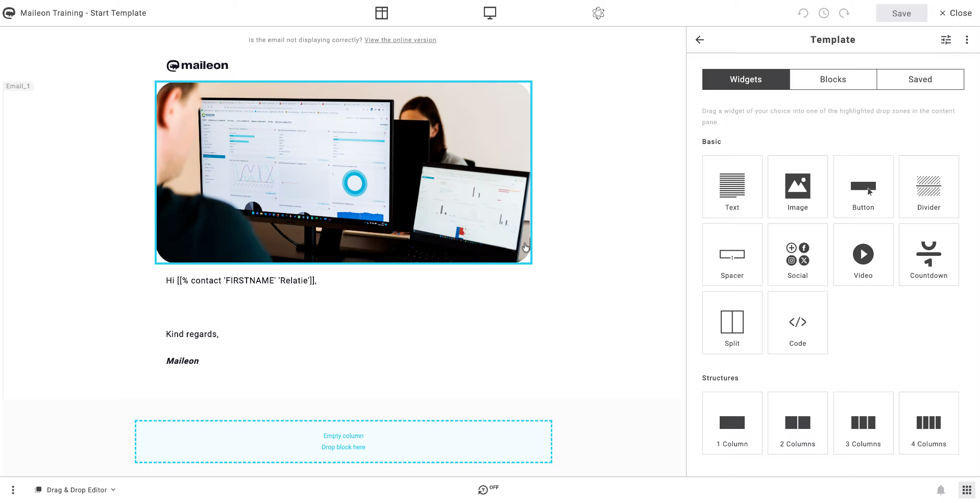The width and height of the screenshot is (980, 503).
Task: Open notifications bell icon
Action: (x=941, y=490)
